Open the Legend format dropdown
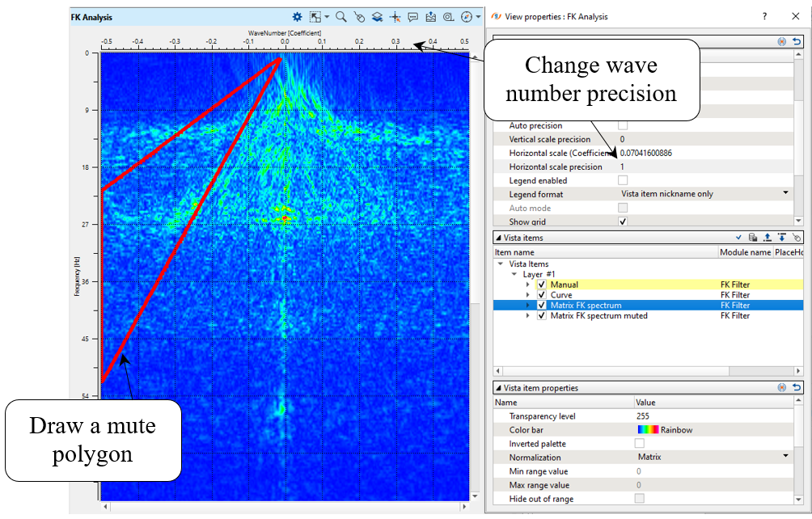The width and height of the screenshot is (812, 519). pos(785,194)
